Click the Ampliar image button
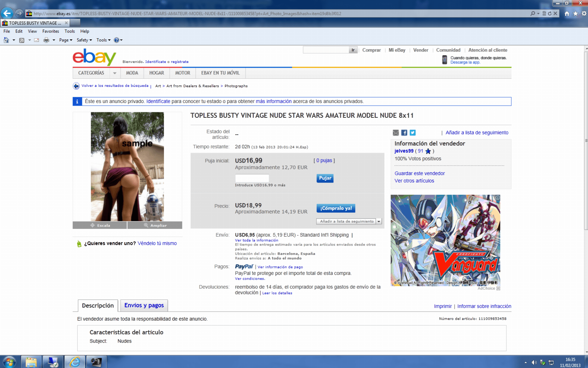 pos(155,225)
